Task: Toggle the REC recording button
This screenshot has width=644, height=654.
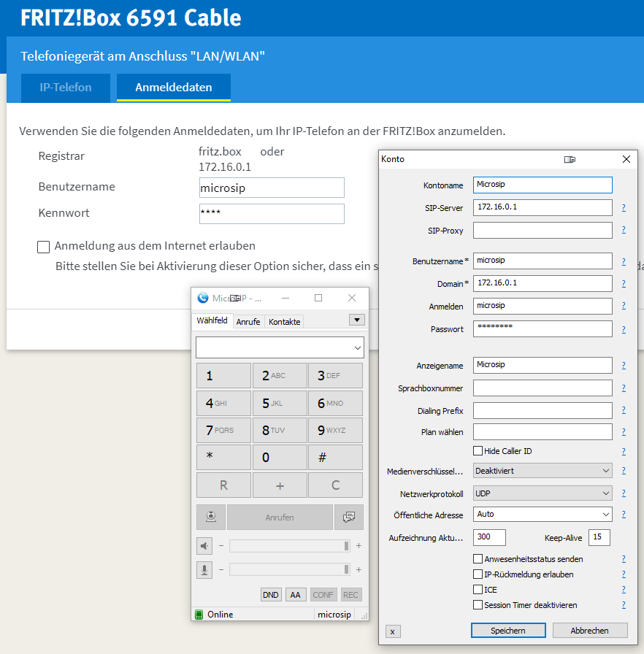Action: tap(350, 595)
